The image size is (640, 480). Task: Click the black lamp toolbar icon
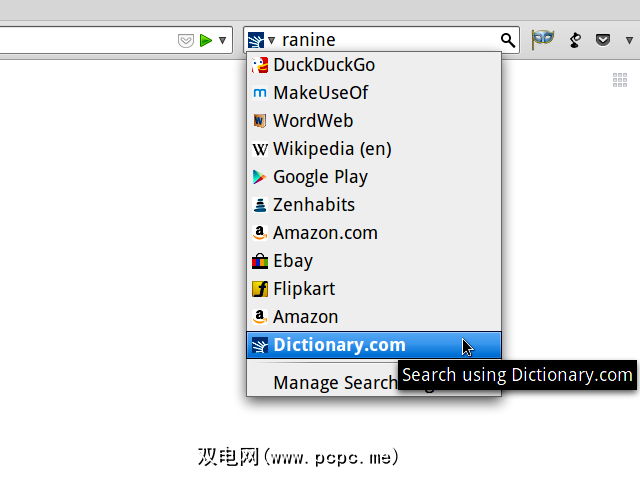point(575,40)
